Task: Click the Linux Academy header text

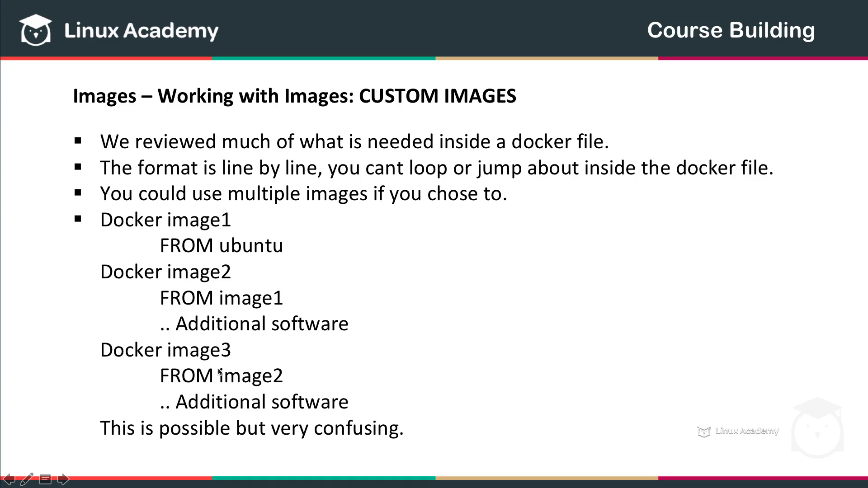Action: pos(141,31)
